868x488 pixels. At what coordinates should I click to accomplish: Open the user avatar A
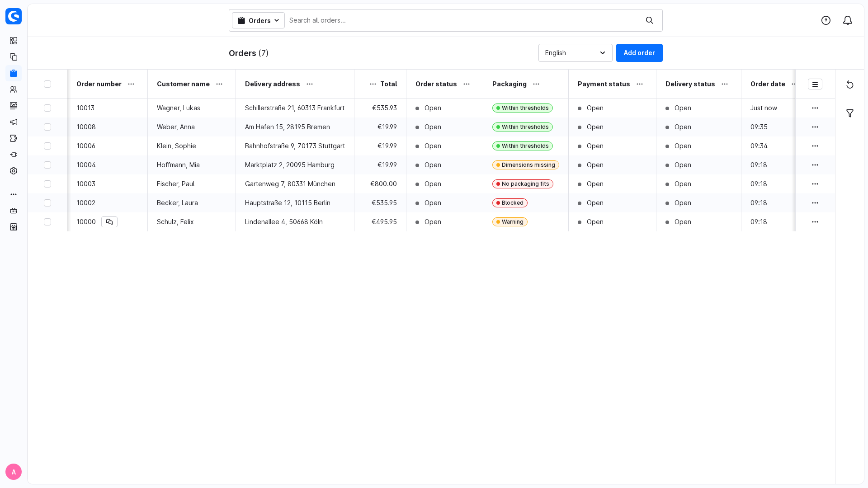click(14, 472)
